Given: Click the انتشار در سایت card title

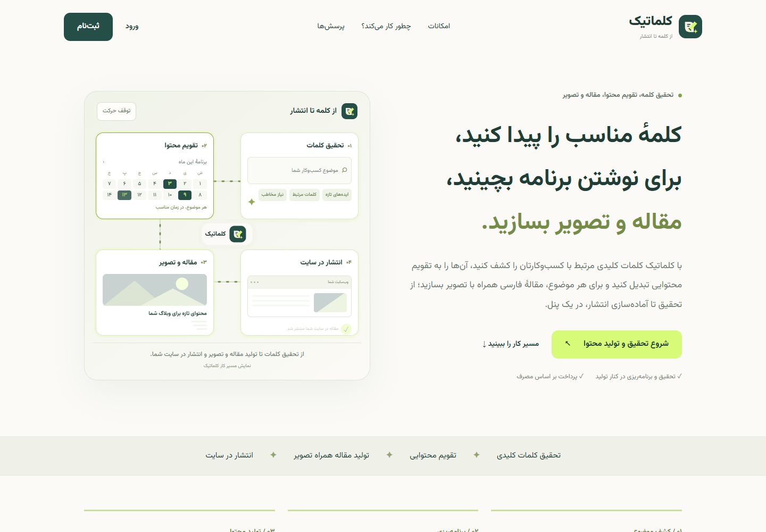Looking at the screenshot, I should (321, 262).
